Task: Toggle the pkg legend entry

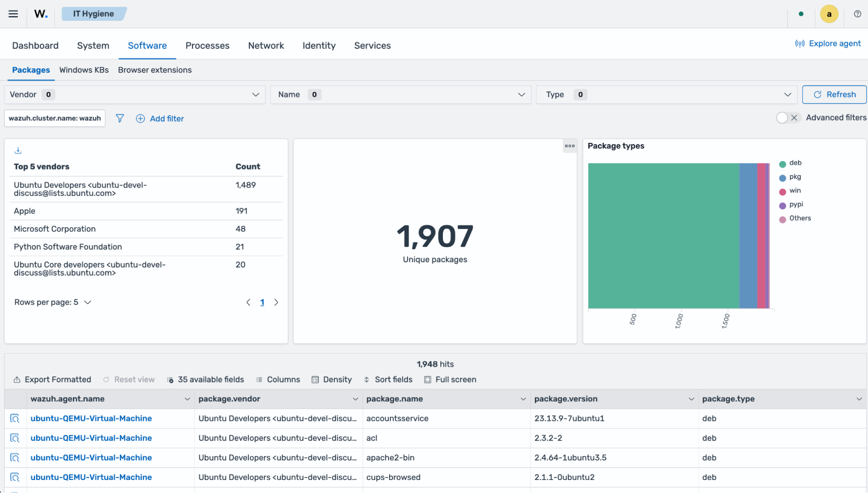Action: (790, 177)
